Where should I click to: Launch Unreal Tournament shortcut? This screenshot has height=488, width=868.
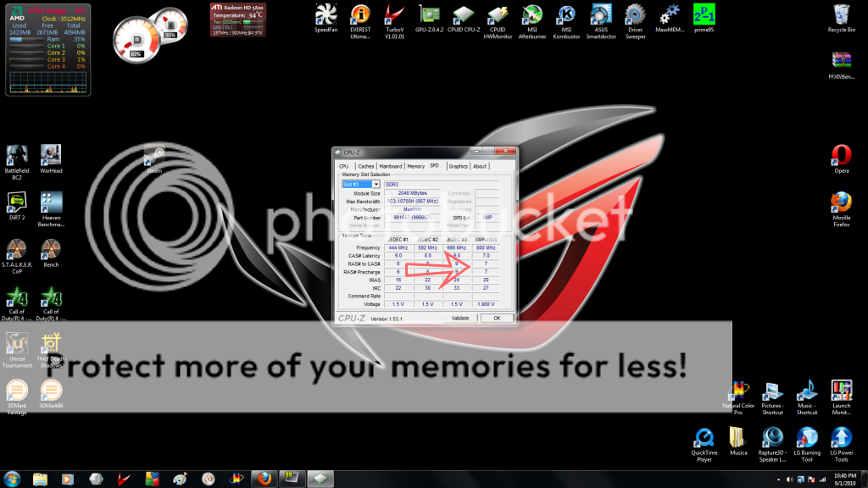point(17,350)
